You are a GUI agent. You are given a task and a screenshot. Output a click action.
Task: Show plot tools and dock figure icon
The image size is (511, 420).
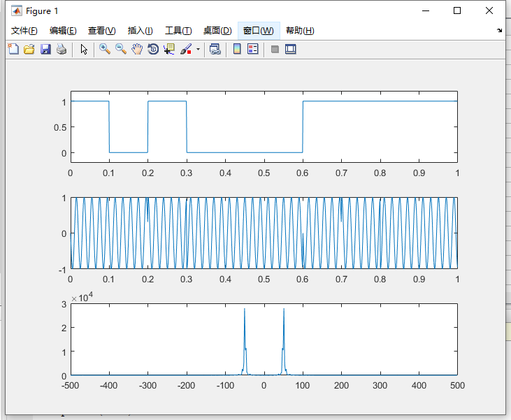coord(290,49)
